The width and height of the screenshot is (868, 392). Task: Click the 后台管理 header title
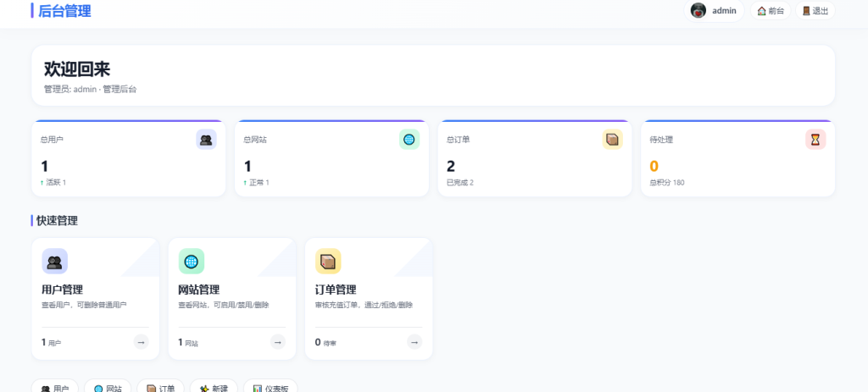coord(64,10)
